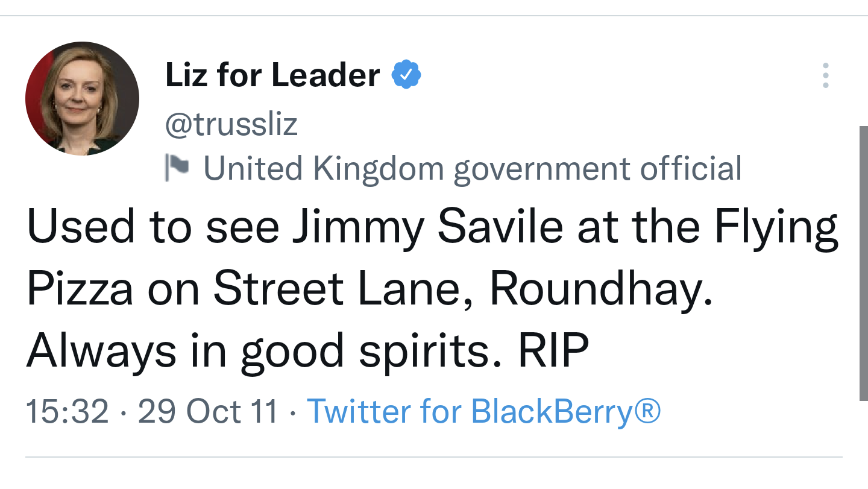The image size is (868, 489).
Task: Open the three-dot more options menu
Action: [x=825, y=76]
